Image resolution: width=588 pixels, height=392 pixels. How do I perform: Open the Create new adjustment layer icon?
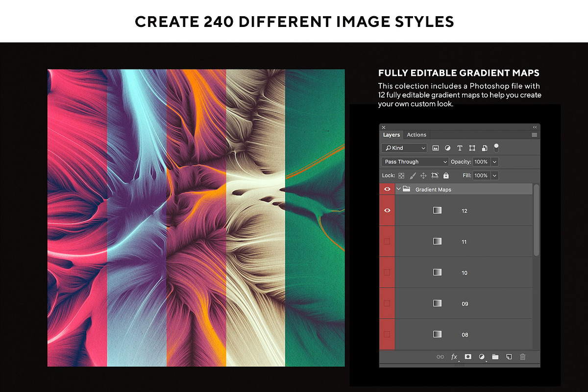482,356
